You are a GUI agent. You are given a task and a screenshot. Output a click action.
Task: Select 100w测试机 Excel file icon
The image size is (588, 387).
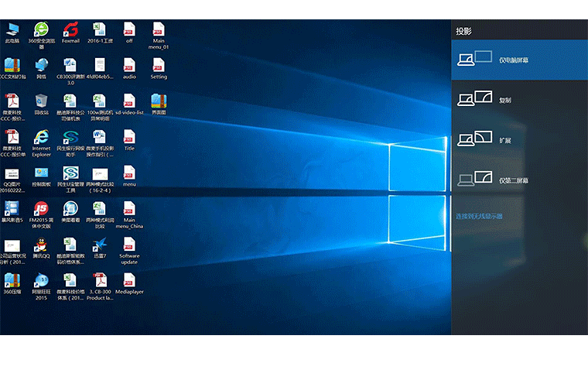[100, 107]
